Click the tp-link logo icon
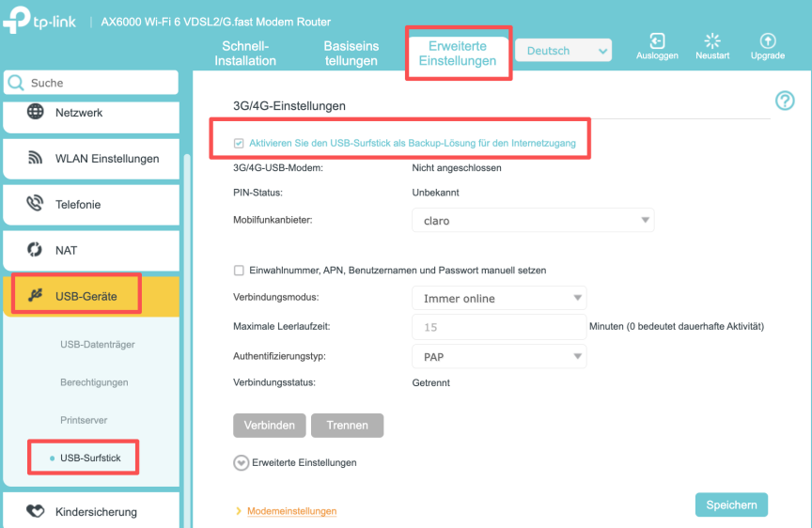 [x=17, y=20]
